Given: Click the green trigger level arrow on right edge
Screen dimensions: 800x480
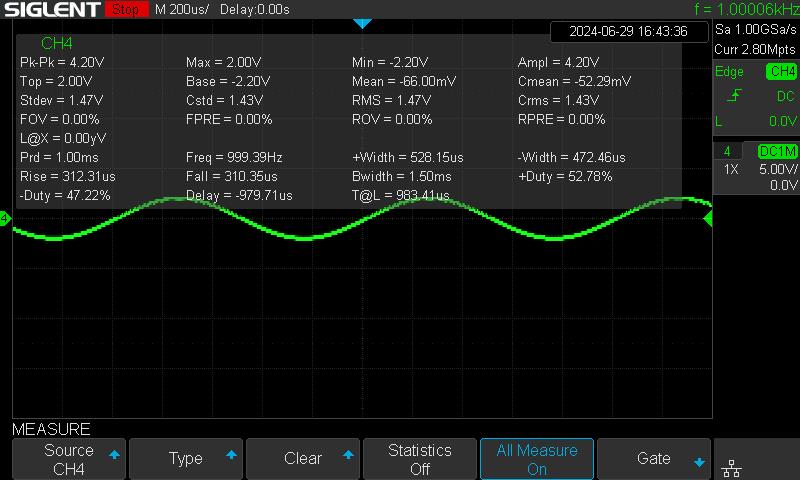Looking at the screenshot, I should [708, 218].
